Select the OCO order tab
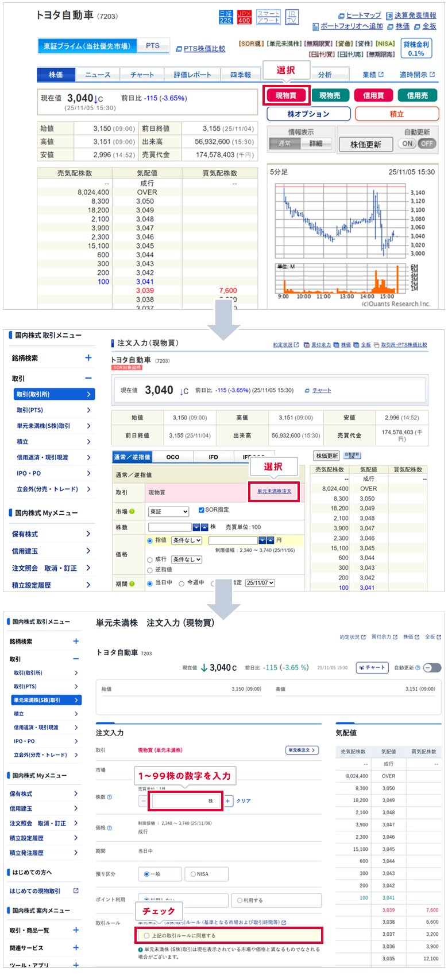 pyautogui.click(x=173, y=457)
